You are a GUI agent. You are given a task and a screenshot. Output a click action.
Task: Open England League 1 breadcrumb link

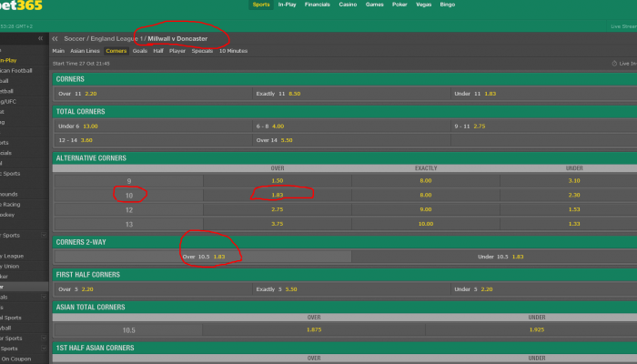coord(116,38)
